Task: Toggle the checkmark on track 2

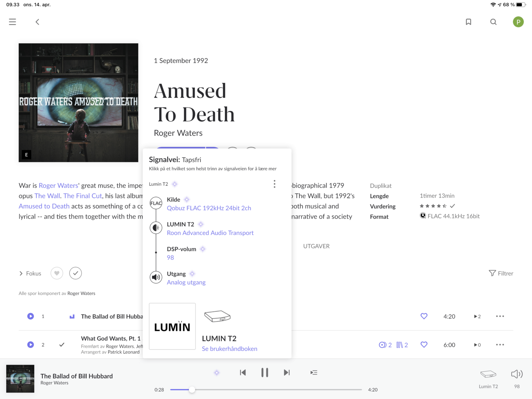Action: (x=62, y=345)
